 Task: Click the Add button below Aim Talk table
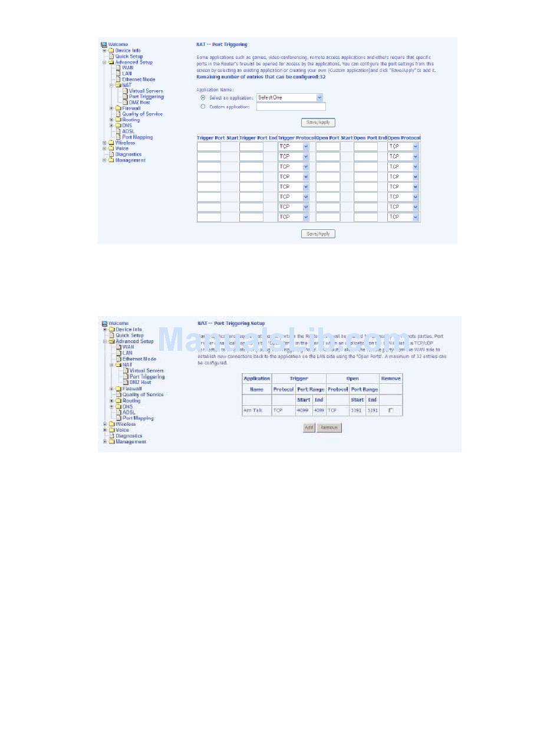pos(308,428)
